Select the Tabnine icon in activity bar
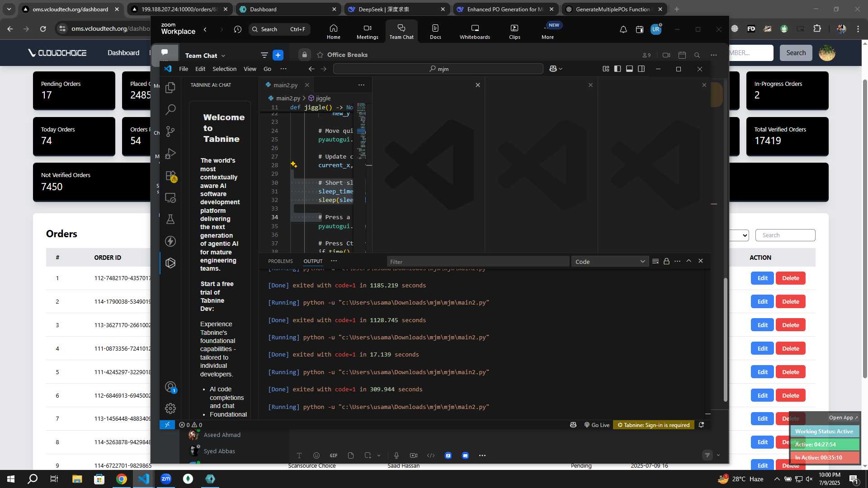 170,263
